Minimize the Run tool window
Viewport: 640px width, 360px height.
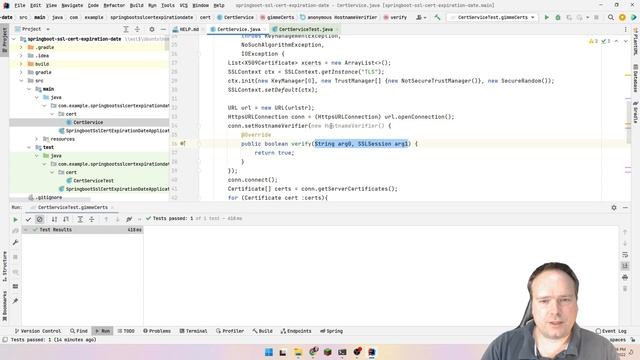(625, 208)
